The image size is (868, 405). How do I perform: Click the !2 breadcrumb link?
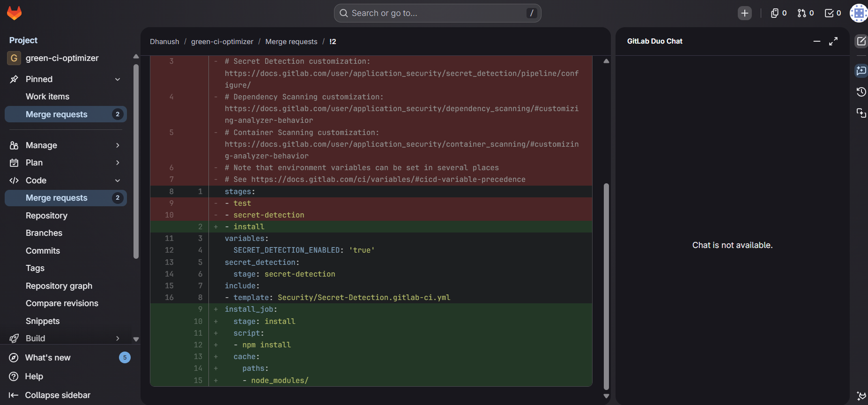pos(333,42)
